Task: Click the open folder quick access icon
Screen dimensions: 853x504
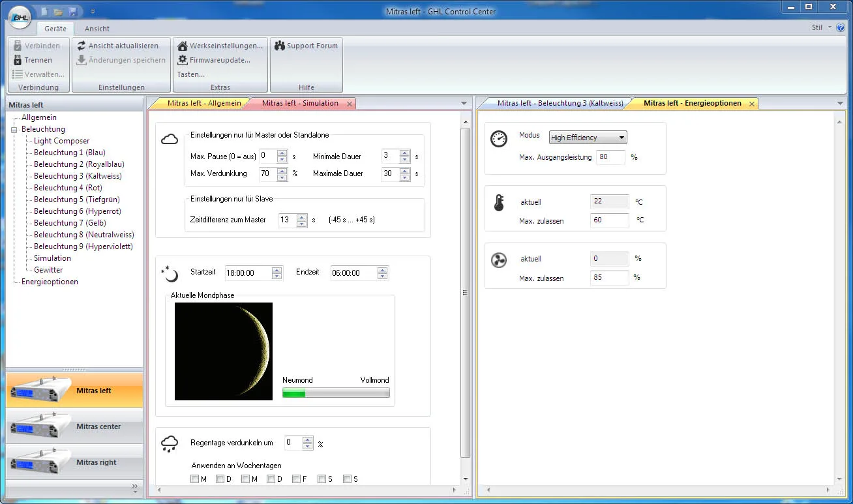Action: [58, 11]
